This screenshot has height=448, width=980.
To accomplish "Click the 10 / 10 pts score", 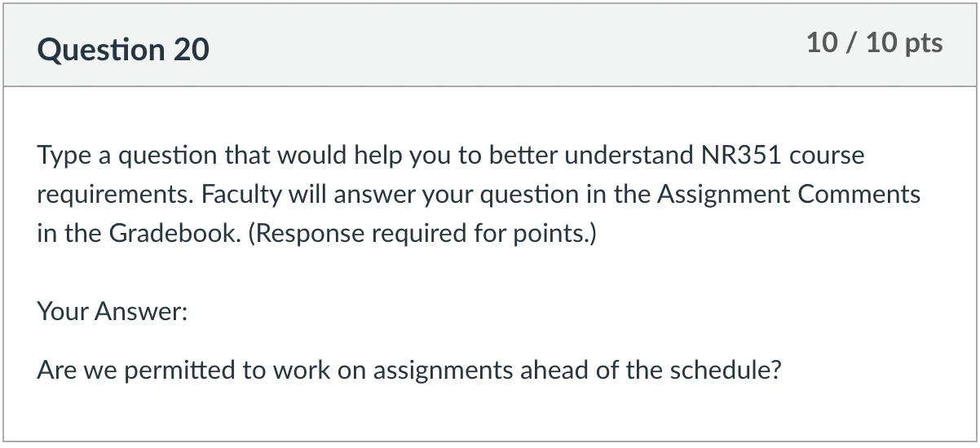I will [x=874, y=42].
